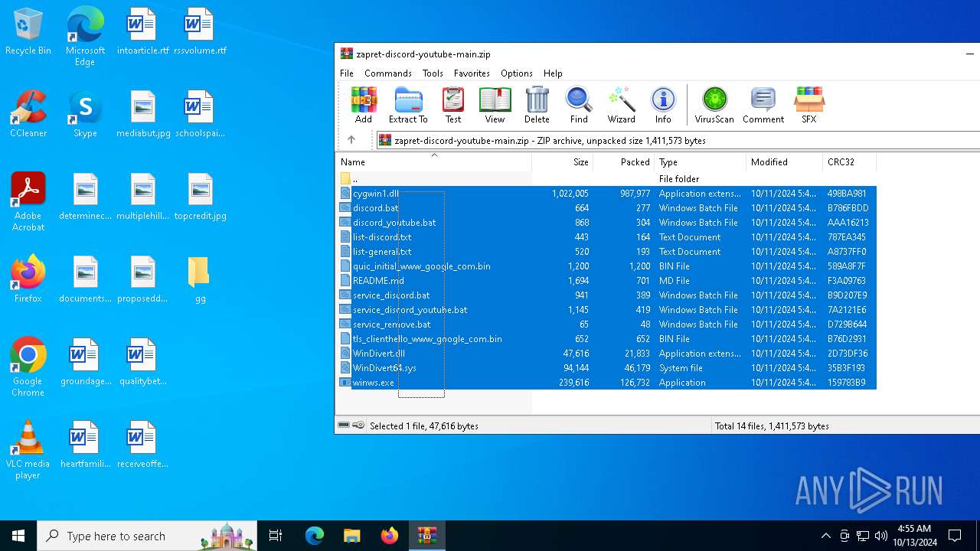Sort by the Modified column header
The height and width of the screenshot is (551, 980).
785,162
